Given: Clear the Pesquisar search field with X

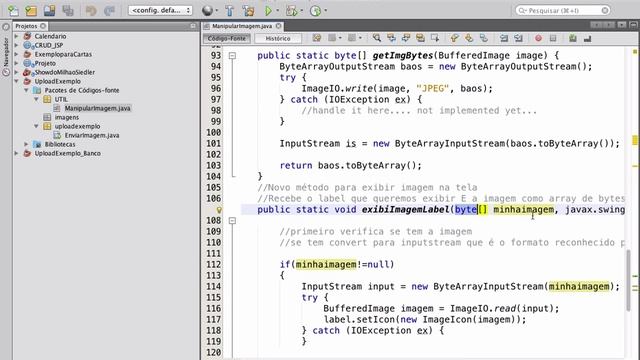Looking at the screenshot, I should (605, 11).
